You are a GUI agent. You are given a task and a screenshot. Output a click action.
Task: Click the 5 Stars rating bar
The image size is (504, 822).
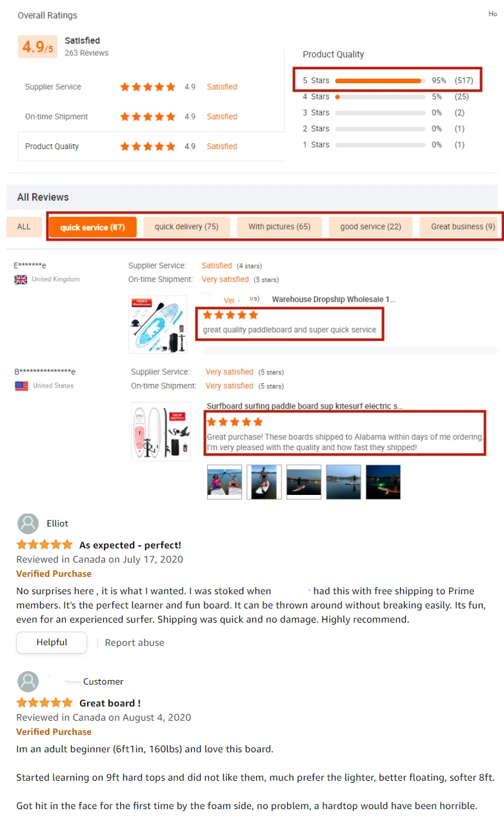click(x=379, y=81)
